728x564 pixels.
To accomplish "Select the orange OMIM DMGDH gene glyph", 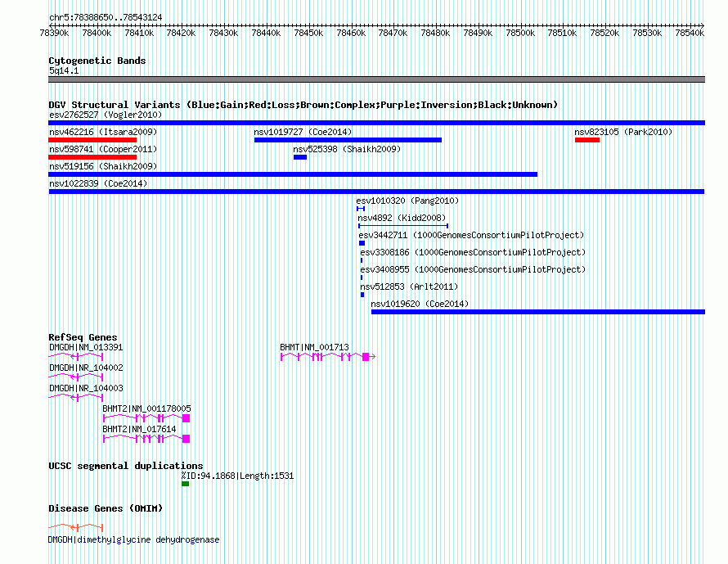I will [76, 527].
